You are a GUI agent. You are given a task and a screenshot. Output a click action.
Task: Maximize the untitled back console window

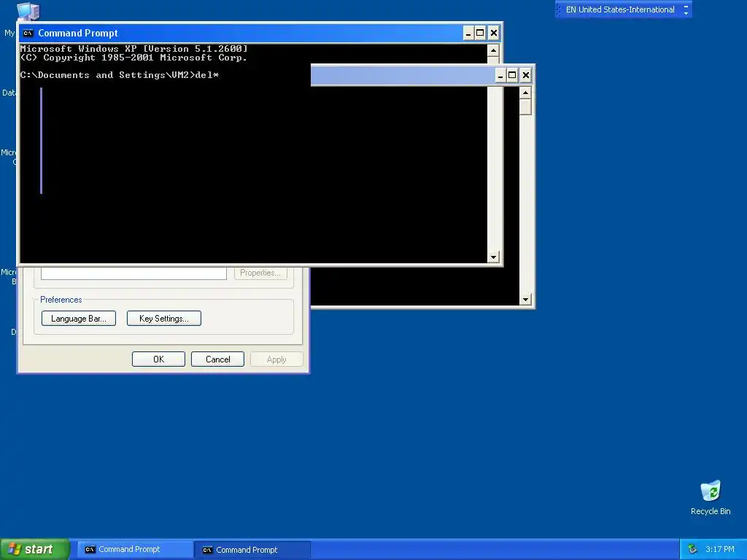tap(512, 75)
